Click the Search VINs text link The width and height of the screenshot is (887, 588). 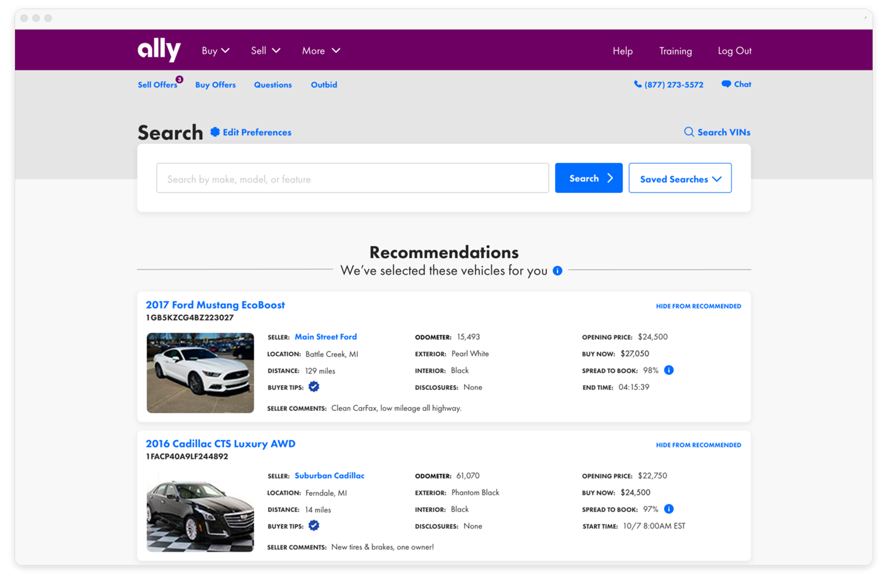click(x=724, y=133)
